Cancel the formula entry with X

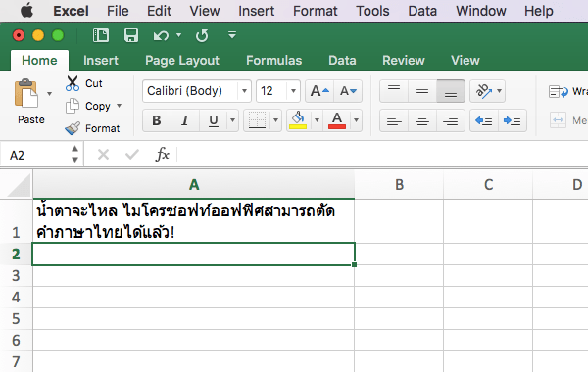103,154
